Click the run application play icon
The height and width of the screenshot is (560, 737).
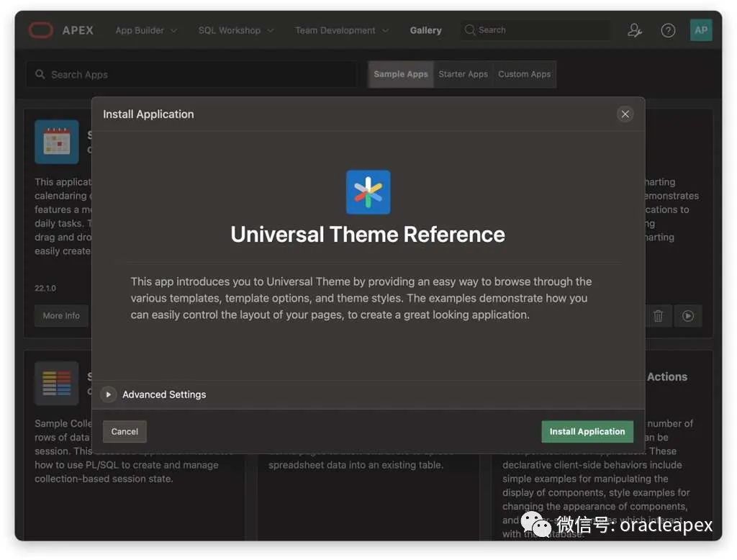pos(687,316)
